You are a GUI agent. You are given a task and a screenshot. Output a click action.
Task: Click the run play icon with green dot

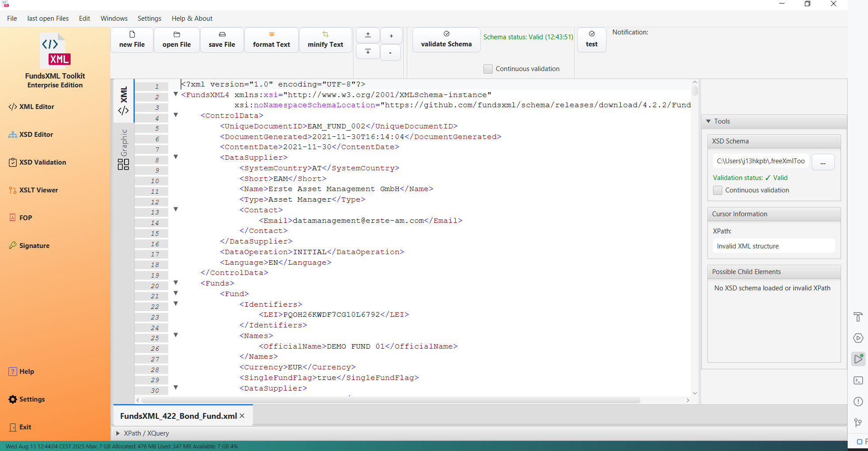pyautogui.click(x=858, y=359)
